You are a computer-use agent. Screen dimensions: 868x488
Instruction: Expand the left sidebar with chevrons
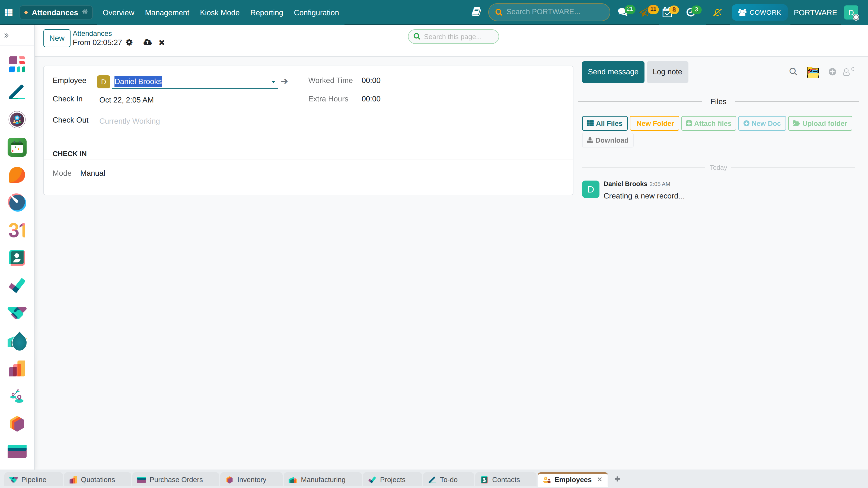tap(7, 35)
